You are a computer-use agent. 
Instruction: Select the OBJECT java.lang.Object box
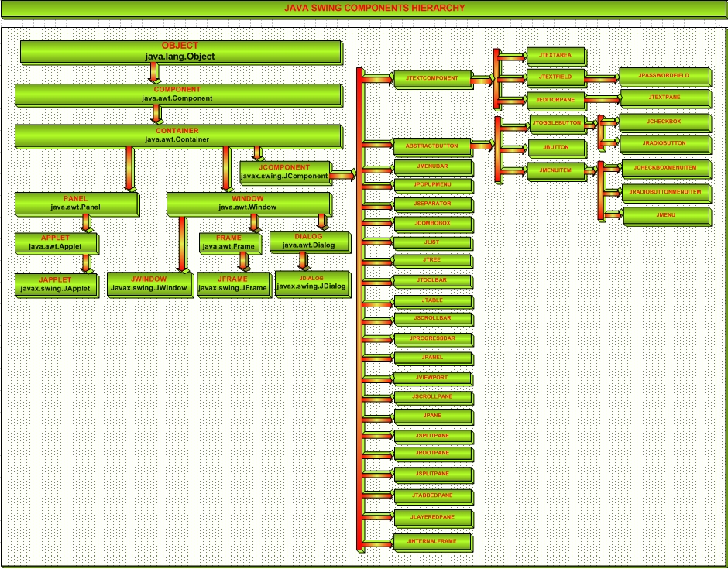(x=181, y=52)
